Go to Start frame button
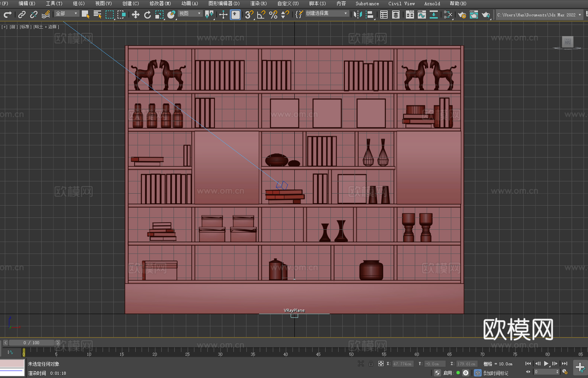This screenshot has height=378, width=588. [528, 364]
